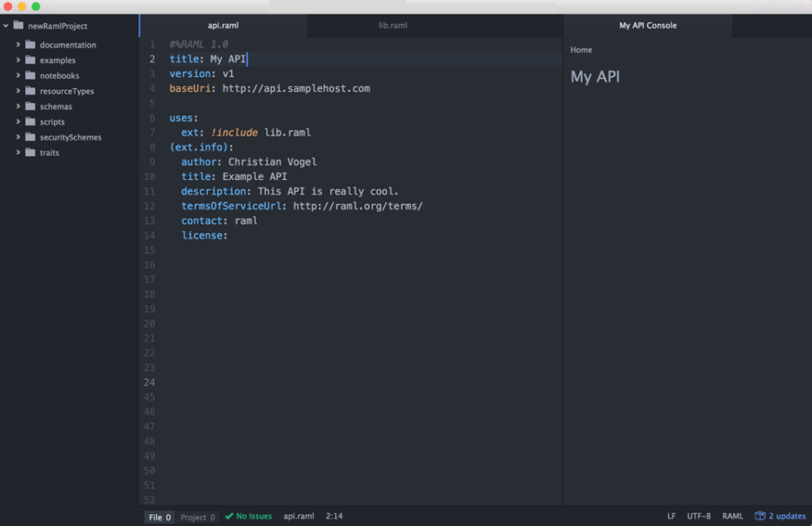Switch to the api.raml tab

coord(223,25)
